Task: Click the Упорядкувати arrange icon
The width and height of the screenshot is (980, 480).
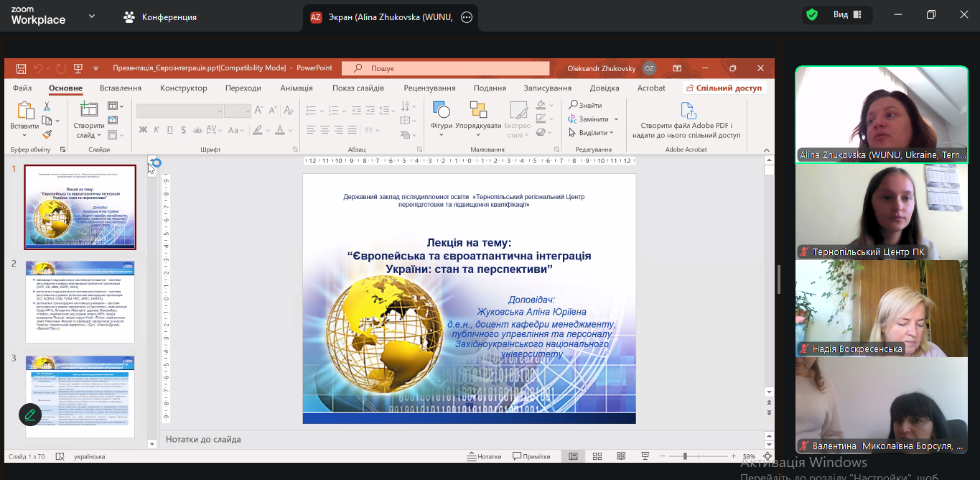Action: [x=478, y=111]
